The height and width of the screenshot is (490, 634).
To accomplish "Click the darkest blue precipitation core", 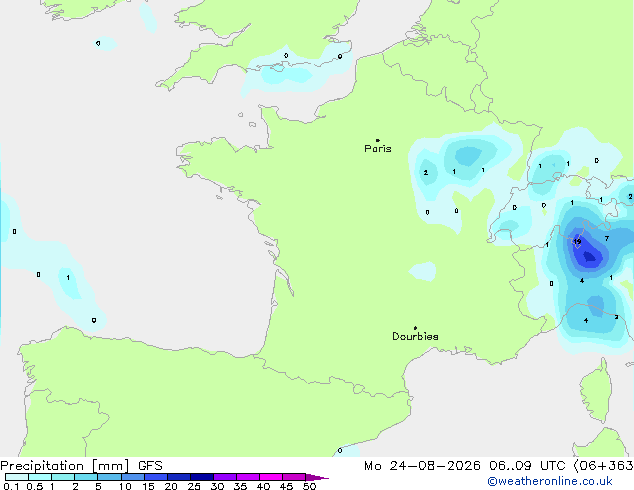I will click(x=590, y=256).
